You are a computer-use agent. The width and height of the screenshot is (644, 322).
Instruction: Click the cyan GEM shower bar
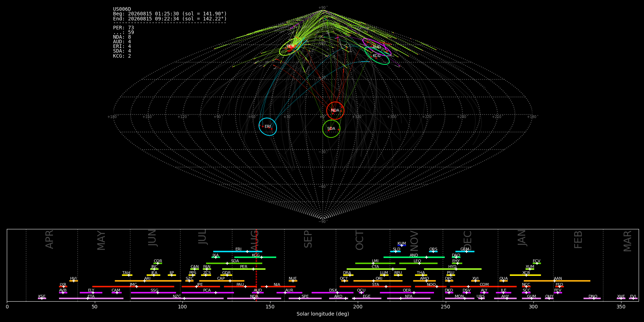[x=465, y=252]
